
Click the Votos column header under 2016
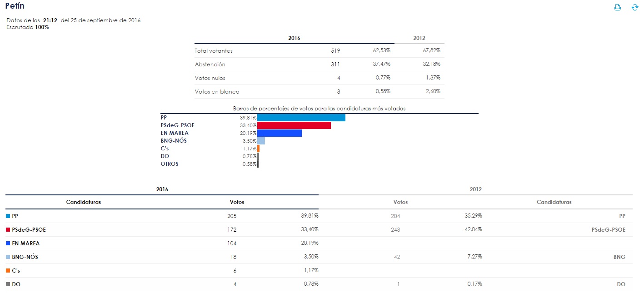click(237, 202)
